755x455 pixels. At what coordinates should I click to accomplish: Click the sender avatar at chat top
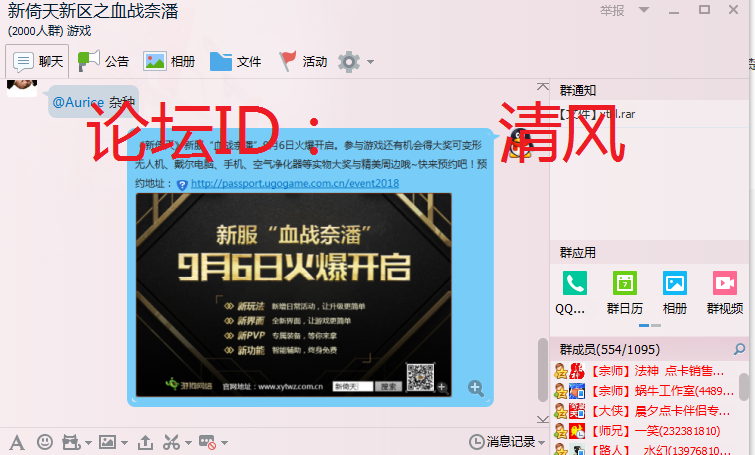point(22,88)
